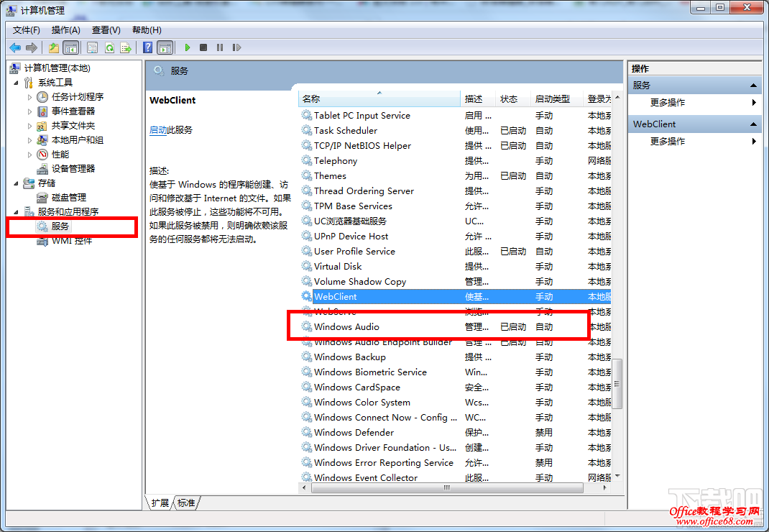Click the scroll right arrow of the services list
Image resolution: width=769 pixels, height=532 pixels.
pos(605,488)
